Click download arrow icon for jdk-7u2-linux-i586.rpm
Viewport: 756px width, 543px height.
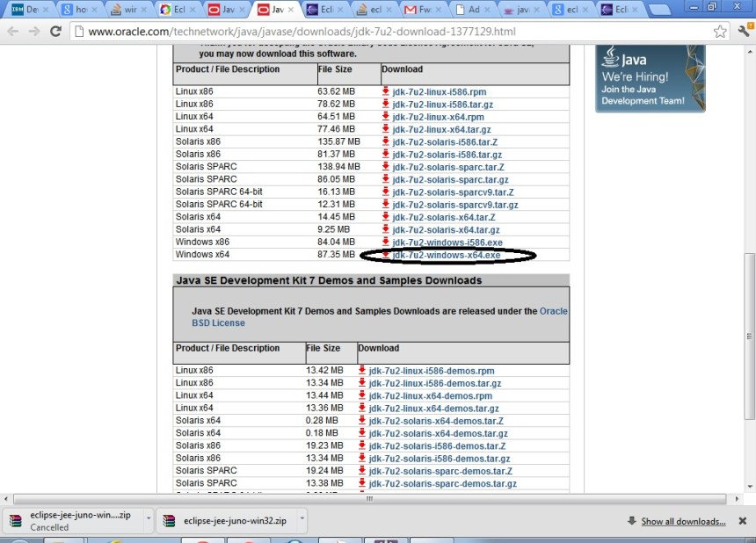pos(386,91)
